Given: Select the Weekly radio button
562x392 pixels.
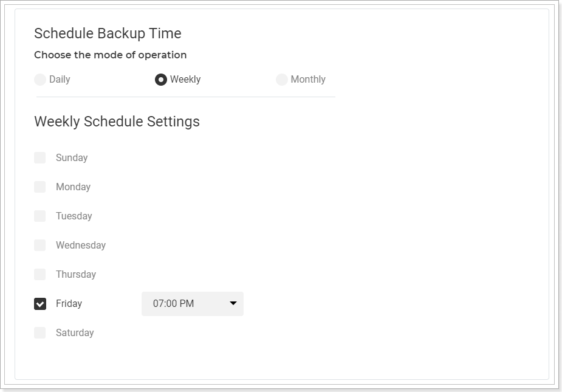Looking at the screenshot, I should point(161,79).
